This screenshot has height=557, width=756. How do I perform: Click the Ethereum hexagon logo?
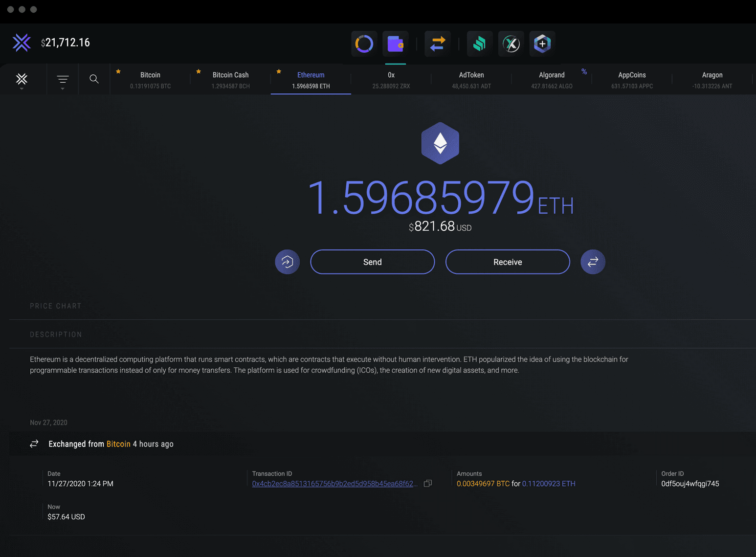click(440, 143)
